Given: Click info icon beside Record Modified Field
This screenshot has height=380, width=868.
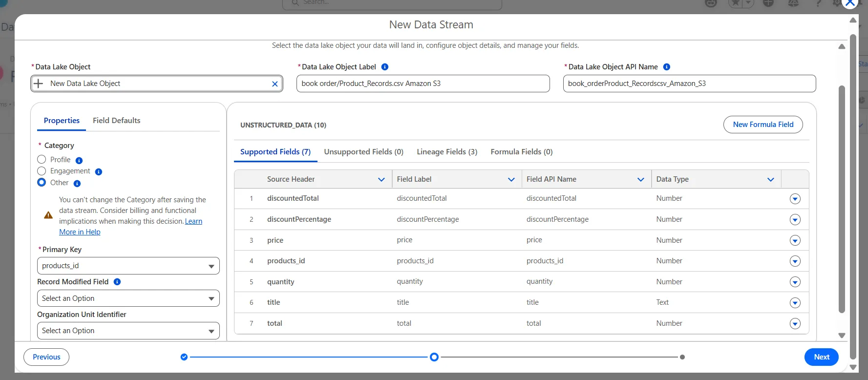Looking at the screenshot, I should click(117, 282).
